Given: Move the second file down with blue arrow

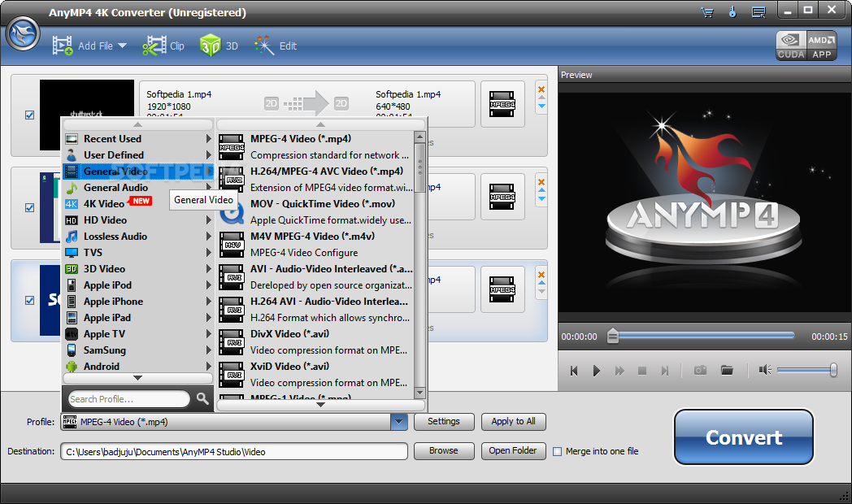Looking at the screenshot, I should pos(541,198).
